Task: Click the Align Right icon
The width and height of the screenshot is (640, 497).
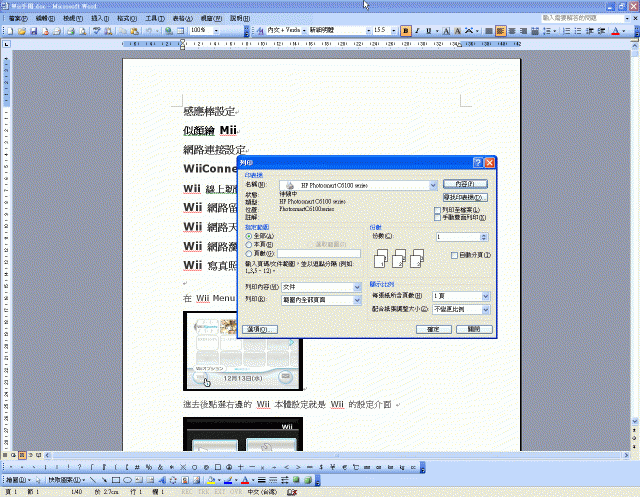Action: (524, 31)
